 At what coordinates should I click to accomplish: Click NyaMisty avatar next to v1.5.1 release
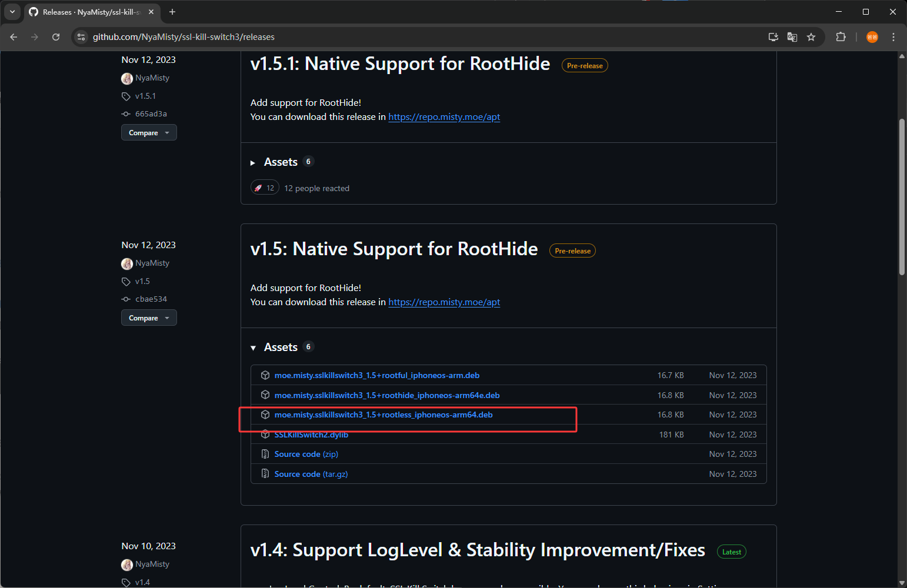tap(127, 78)
